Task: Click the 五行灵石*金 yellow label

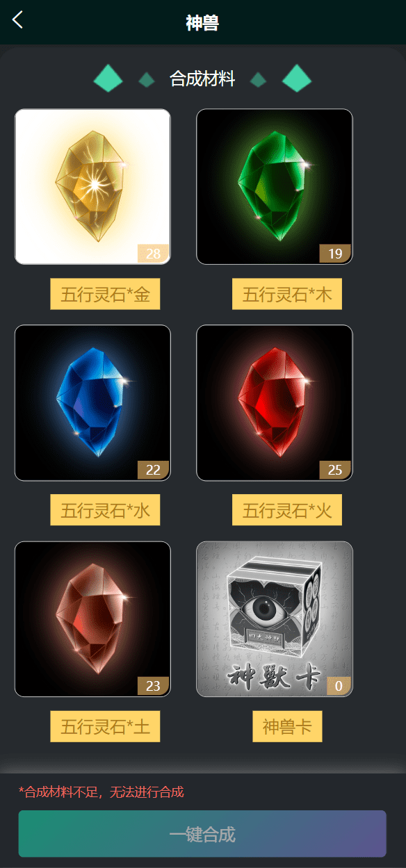Action: 105,295
